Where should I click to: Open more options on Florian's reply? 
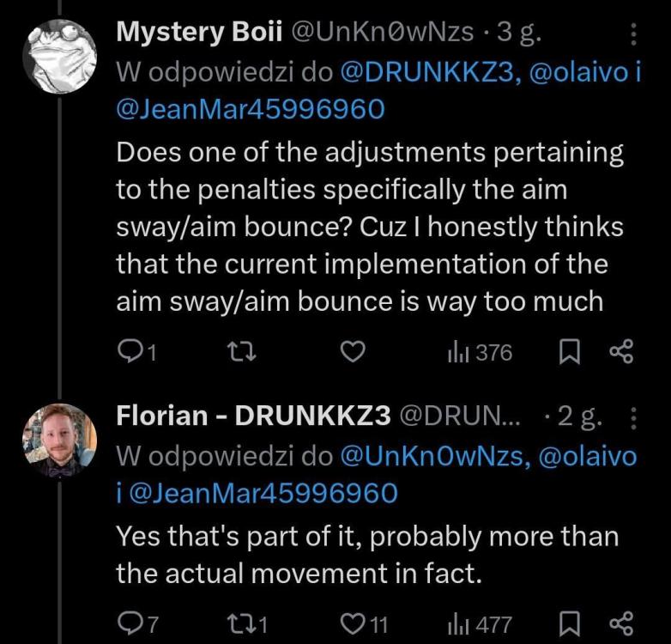click(x=634, y=417)
